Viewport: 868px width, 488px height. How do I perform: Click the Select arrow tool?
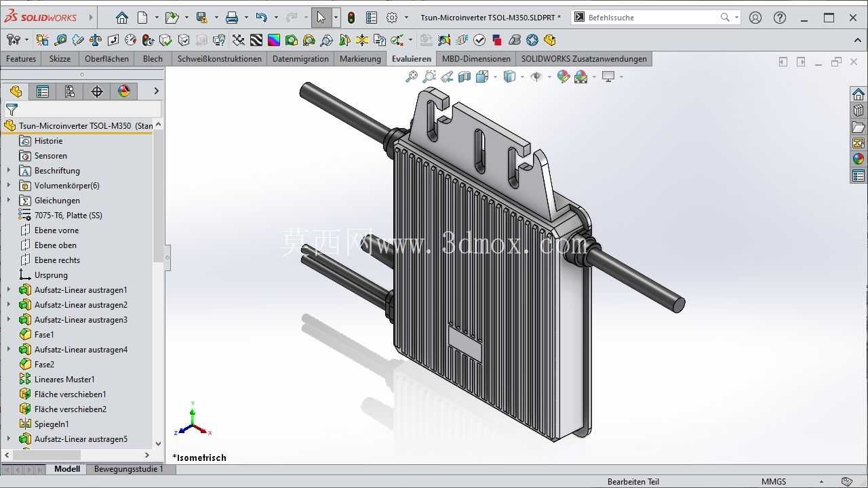click(321, 18)
